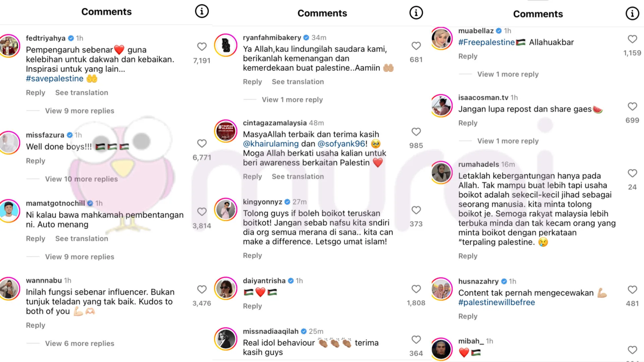Expand View 9 more replies under fedtriyahya

tap(79, 111)
